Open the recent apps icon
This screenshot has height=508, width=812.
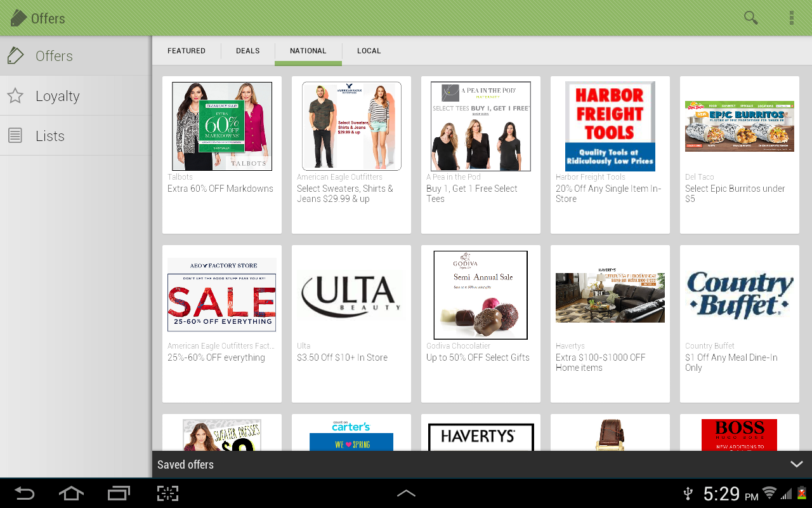(119, 493)
